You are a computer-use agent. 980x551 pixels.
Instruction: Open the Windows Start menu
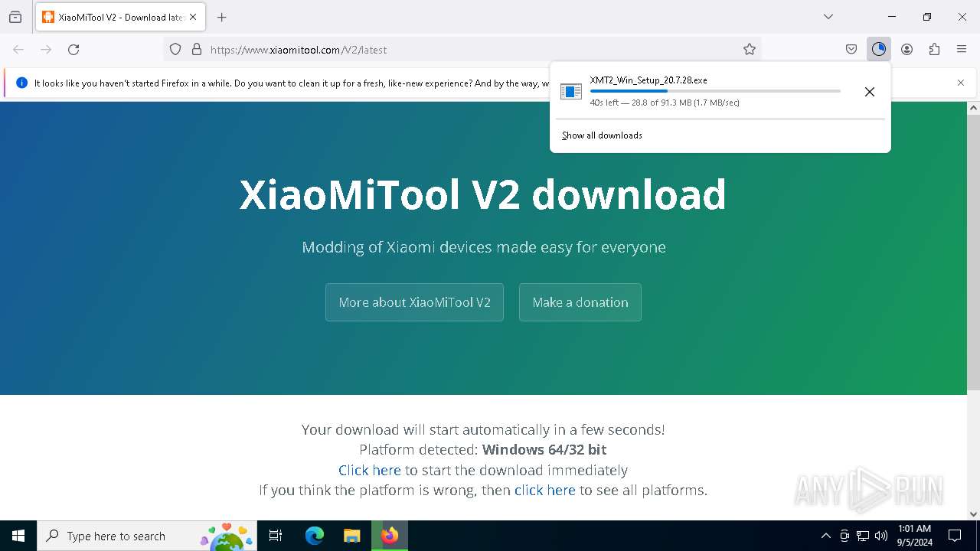(18, 536)
